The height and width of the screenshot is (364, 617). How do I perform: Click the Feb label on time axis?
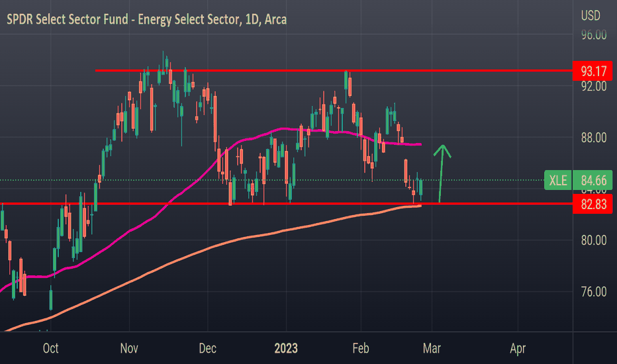click(x=360, y=348)
